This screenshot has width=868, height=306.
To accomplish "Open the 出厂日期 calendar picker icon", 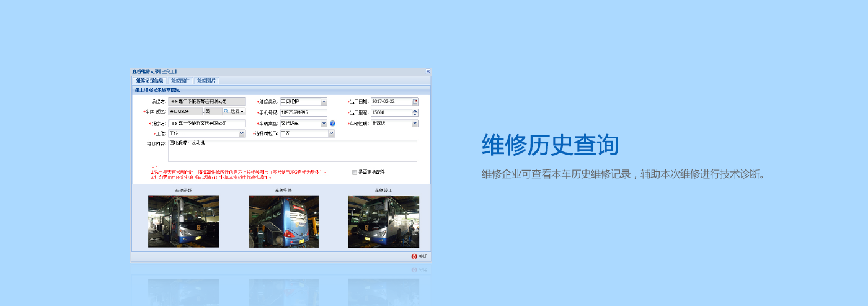I will point(415,101).
